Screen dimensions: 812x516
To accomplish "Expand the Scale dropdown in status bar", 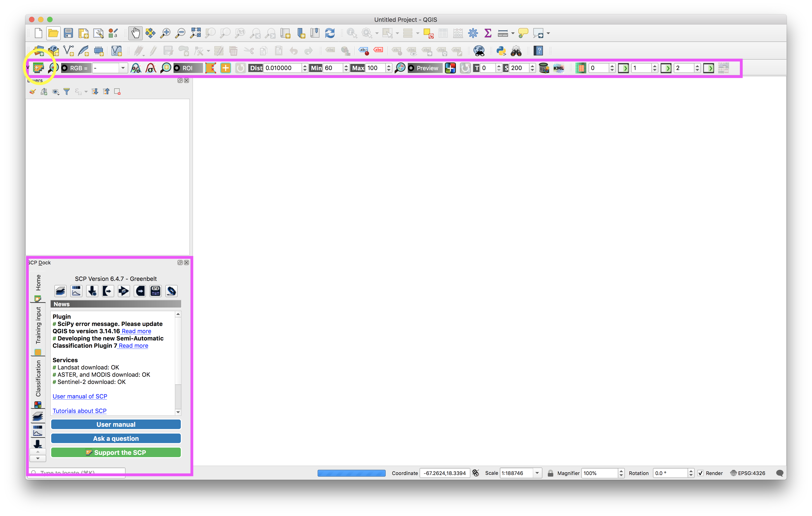I will coord(537,473).
